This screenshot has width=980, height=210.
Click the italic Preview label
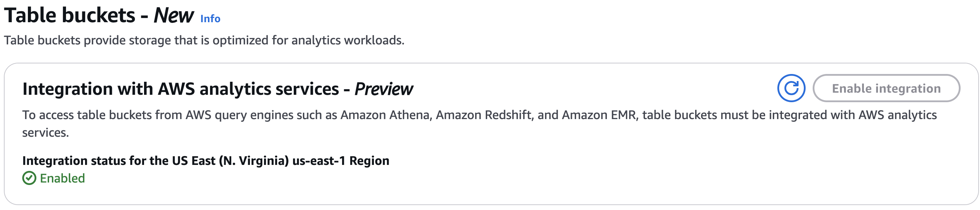coord(383,89)
